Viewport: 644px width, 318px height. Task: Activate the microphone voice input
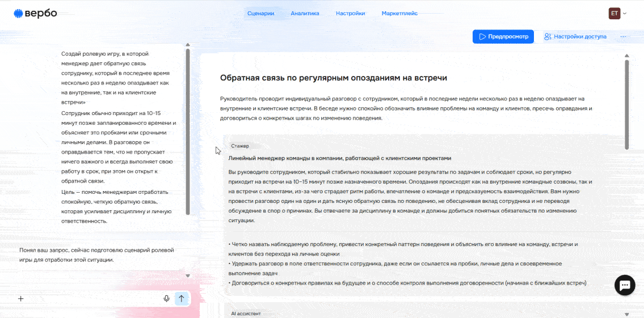[166, 299]
